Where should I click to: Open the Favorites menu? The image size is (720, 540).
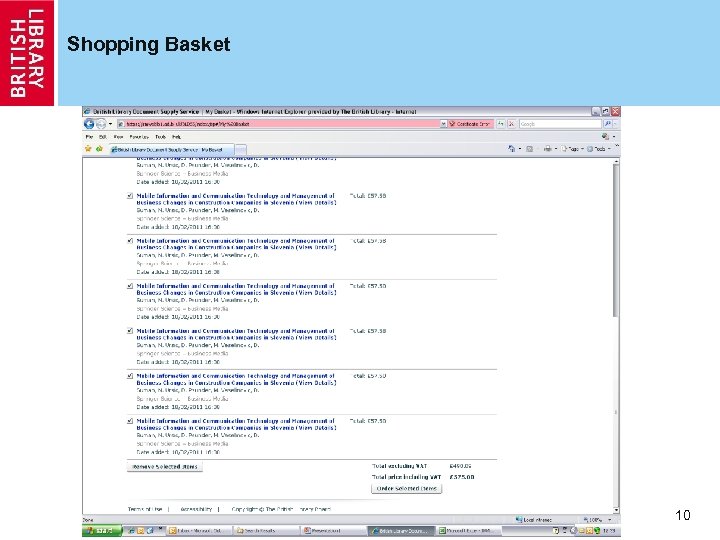pyautogui.click(x=139, y=137)
